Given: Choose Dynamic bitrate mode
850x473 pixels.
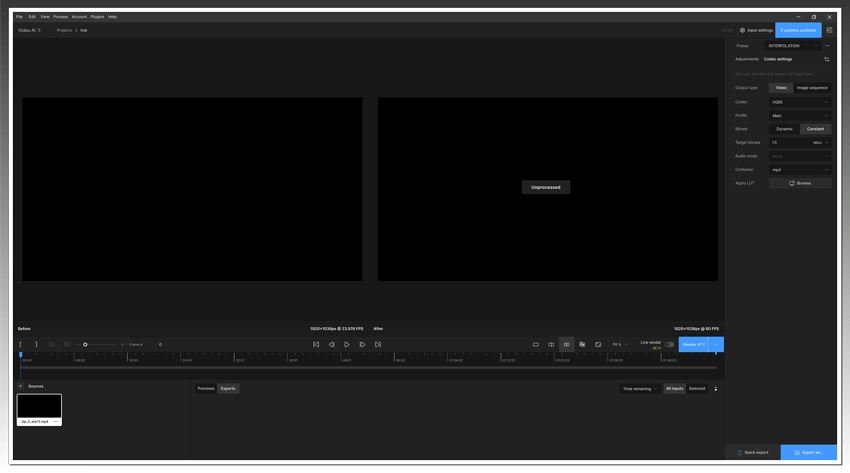Looking at the screenshot, I should (784, 129).
